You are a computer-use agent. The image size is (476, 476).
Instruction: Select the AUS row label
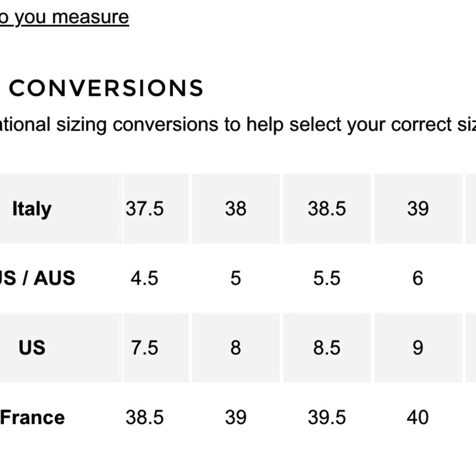click(x=38, y=278)
